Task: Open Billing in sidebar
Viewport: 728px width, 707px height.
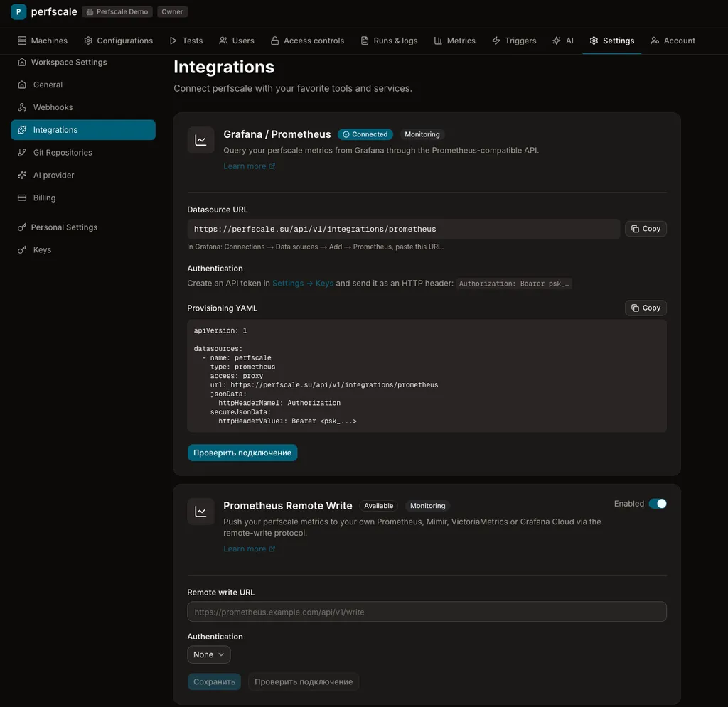Action: (83, 198)
